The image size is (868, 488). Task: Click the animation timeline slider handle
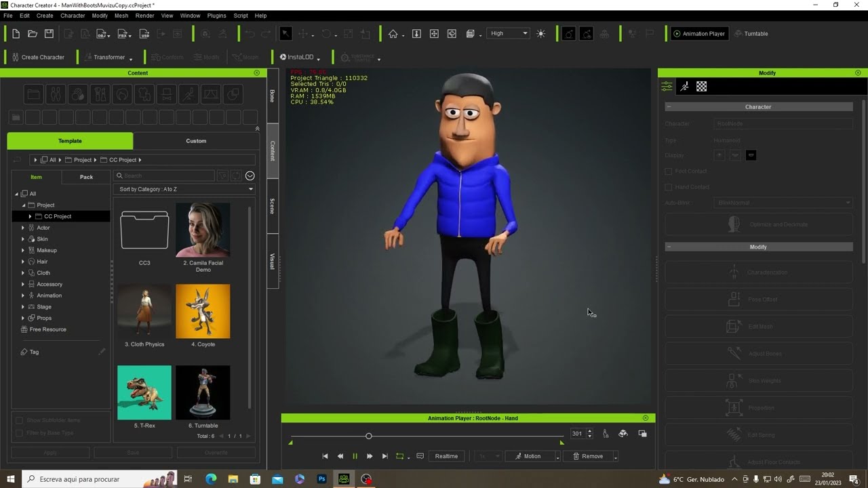(369, 436)
